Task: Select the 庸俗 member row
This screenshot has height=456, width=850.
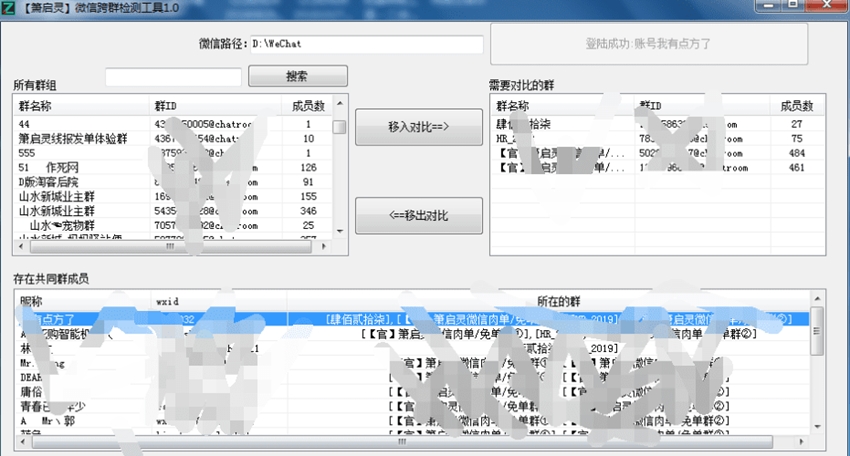Action: coord(413,391)
